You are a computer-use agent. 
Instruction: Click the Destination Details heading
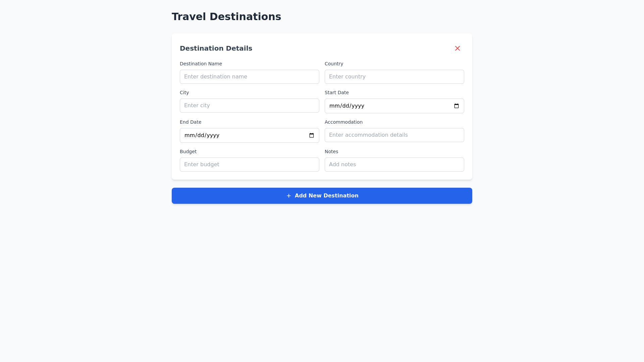[216, 48]
